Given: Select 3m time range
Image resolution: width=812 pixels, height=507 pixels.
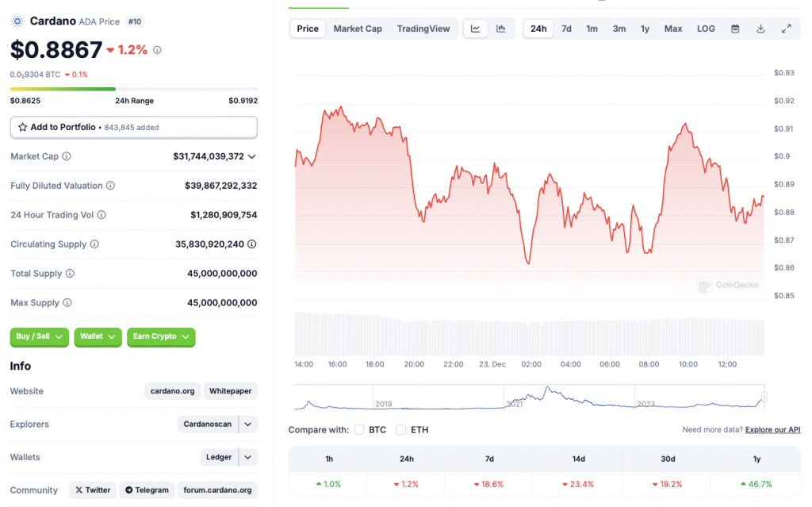Looking at the screenshot, I should click(x=619, y=29).
